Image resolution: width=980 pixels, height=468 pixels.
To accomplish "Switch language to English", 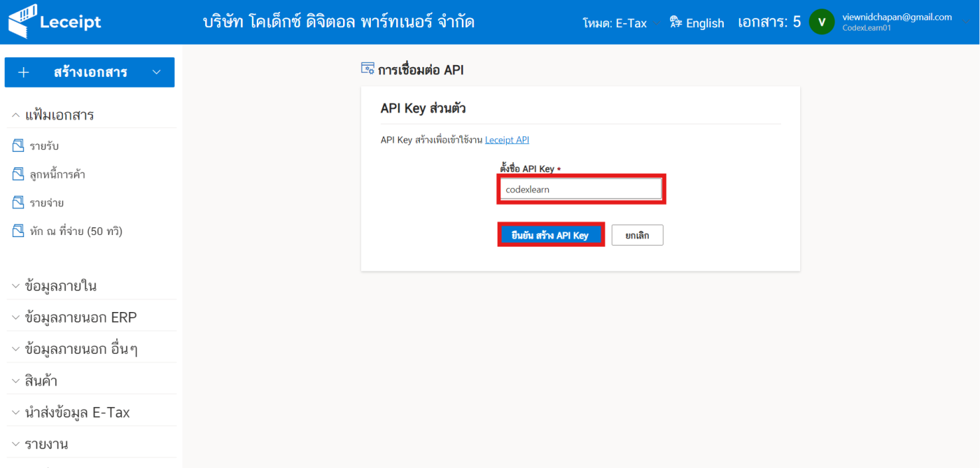I will [x=704, y=23].
